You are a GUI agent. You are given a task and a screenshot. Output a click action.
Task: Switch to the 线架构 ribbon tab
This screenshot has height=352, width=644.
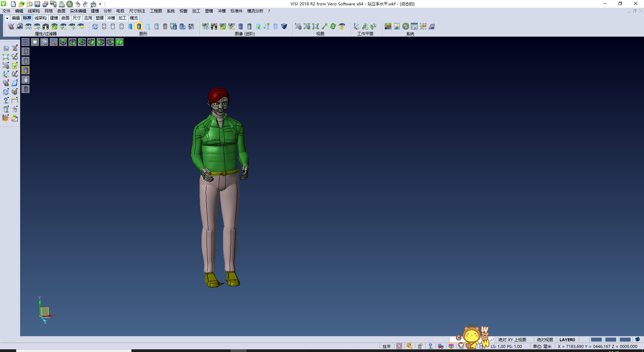(40, 18)
